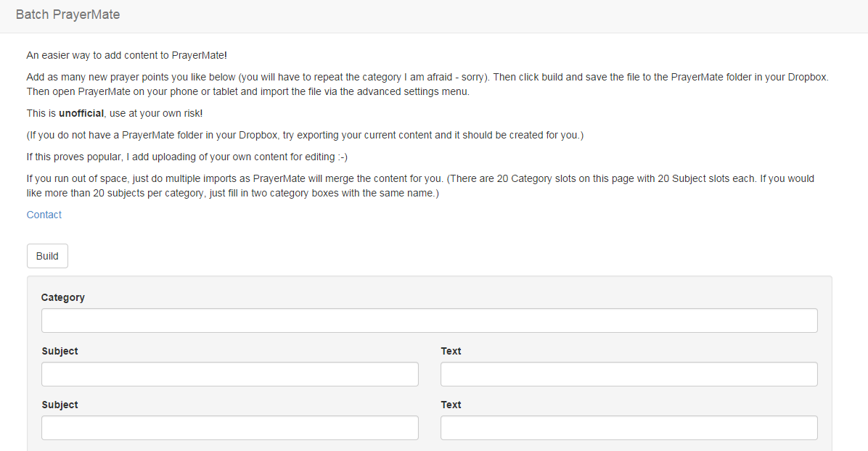Click the bold word "unofficial"

pyautogui.click(x=81, y=113)
